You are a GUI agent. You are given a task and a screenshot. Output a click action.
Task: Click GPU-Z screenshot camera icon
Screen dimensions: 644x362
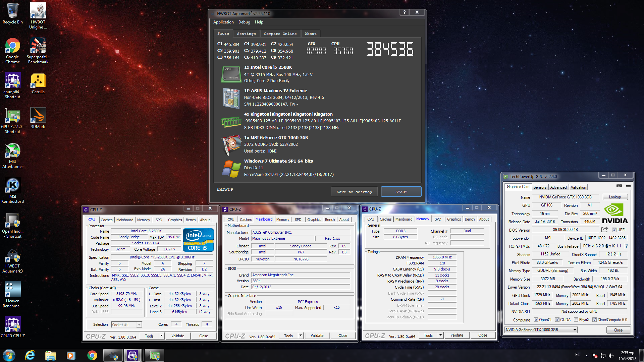point(619,185)
